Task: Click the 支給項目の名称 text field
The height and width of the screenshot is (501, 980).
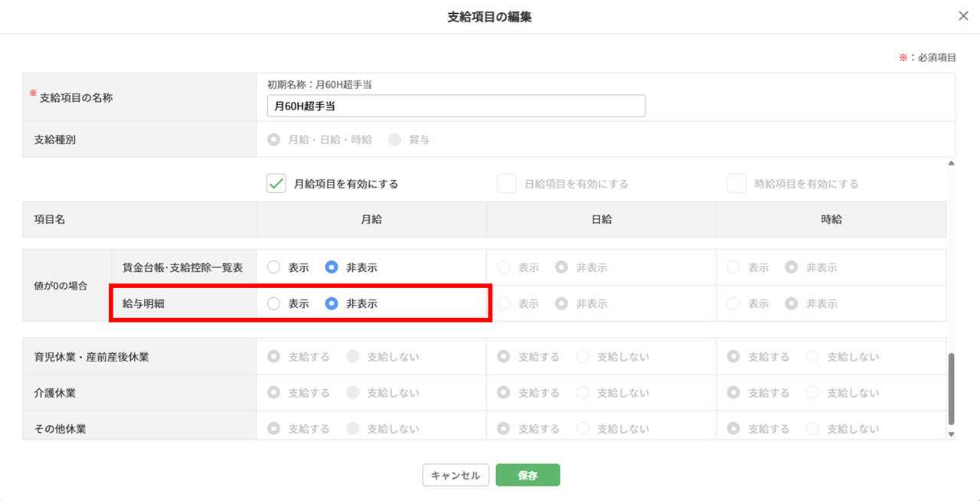Action: click(x=456, y=106)
